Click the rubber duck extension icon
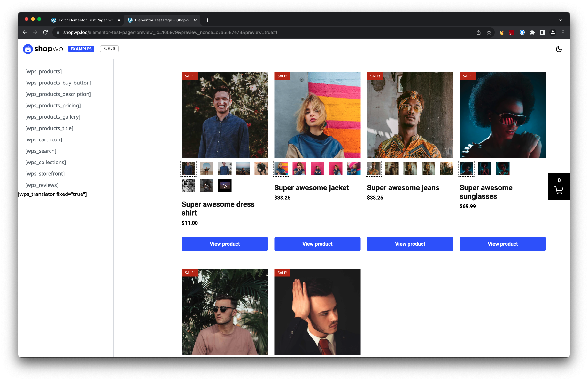 (501, 32)
